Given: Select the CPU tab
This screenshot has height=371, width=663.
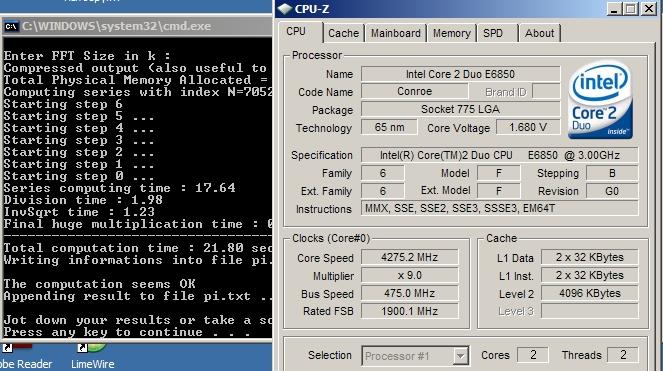Looking at the screenshot, I should [x=301, y=32].
